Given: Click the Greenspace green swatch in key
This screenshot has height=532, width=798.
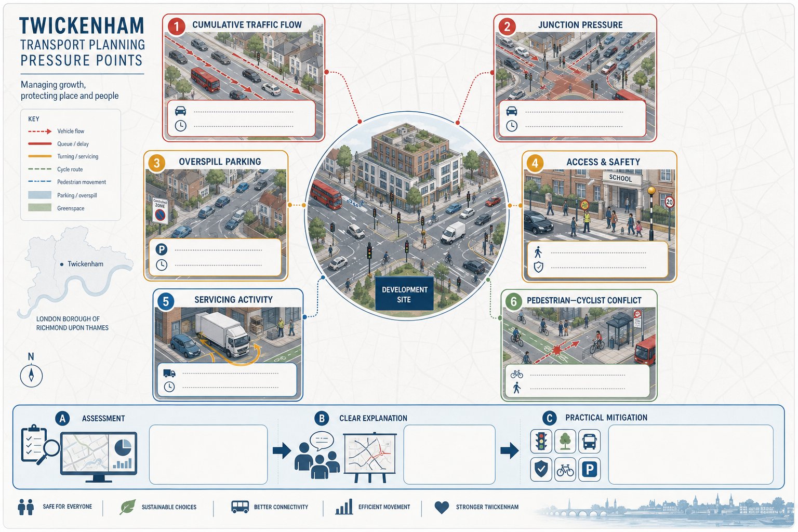Looking at the screenshot, I should click(x=39, y=208).
